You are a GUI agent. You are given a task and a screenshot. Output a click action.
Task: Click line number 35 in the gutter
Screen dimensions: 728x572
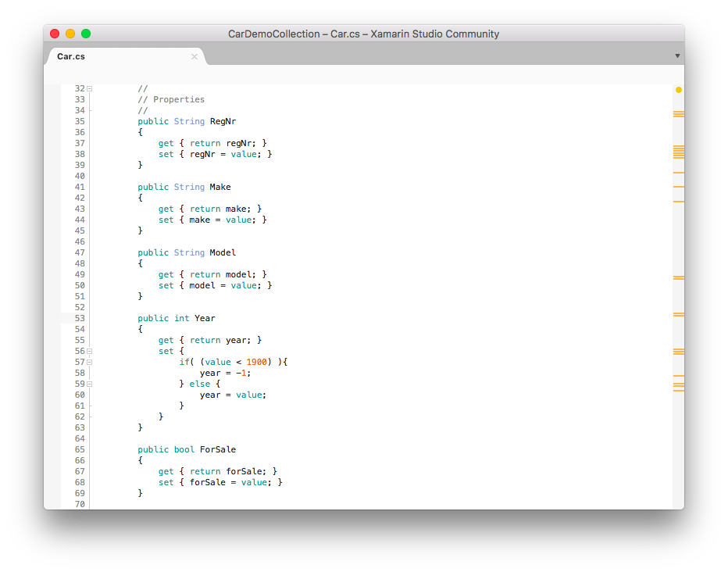click(80, 122)
